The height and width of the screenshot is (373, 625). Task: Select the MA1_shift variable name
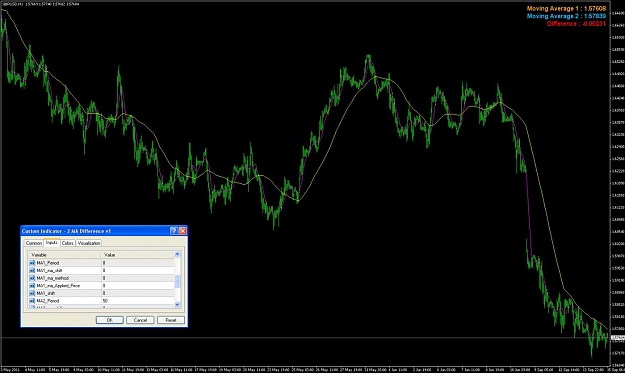coord(46,293)
